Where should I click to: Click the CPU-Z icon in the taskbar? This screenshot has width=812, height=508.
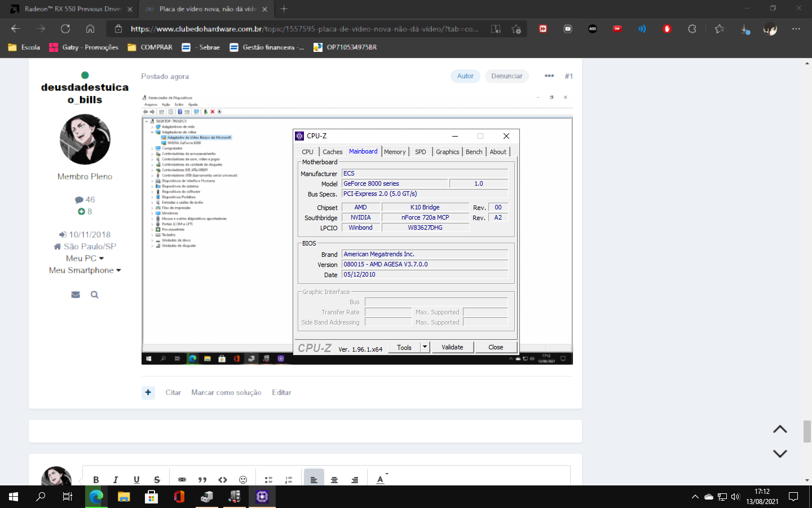pyautogui.click(x=262, y=497)
